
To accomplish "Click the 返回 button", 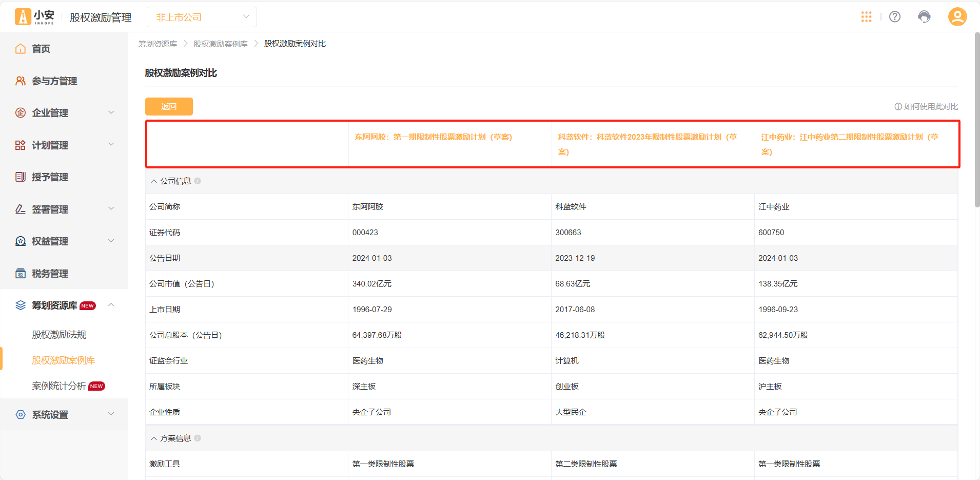I will pyautogui.click(x=169, y=106).
